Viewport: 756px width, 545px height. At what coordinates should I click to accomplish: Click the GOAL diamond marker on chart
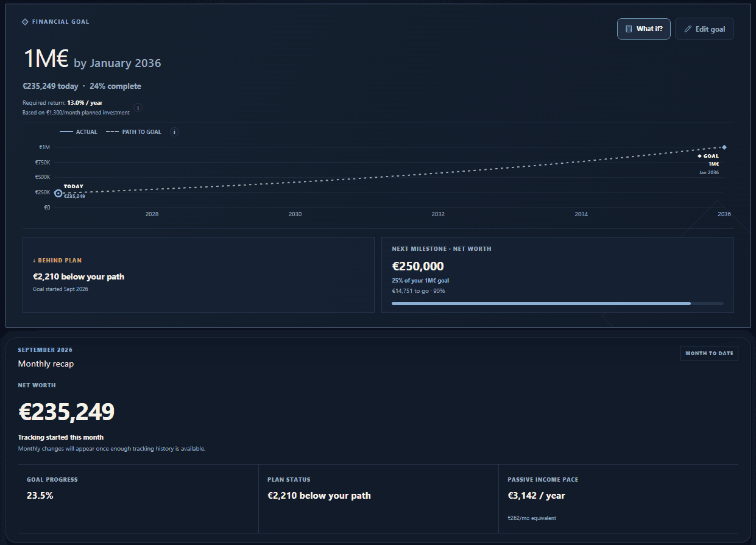click(x=724, y=147)
